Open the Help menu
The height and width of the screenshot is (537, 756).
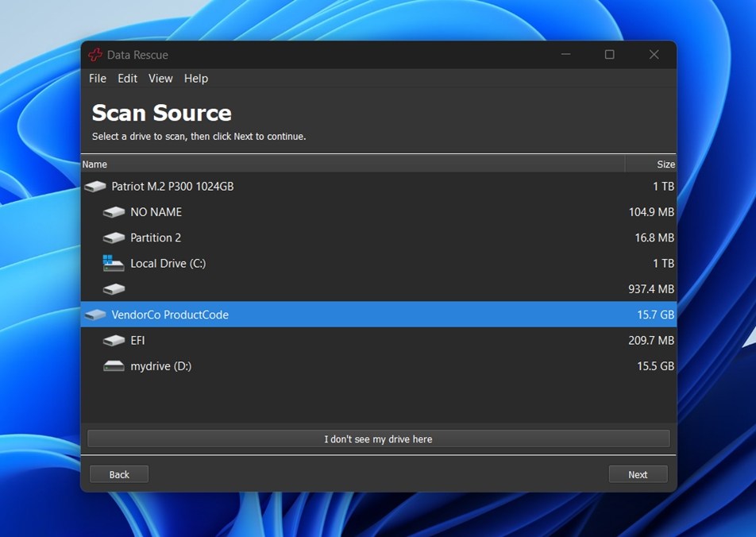coord(196,79)
